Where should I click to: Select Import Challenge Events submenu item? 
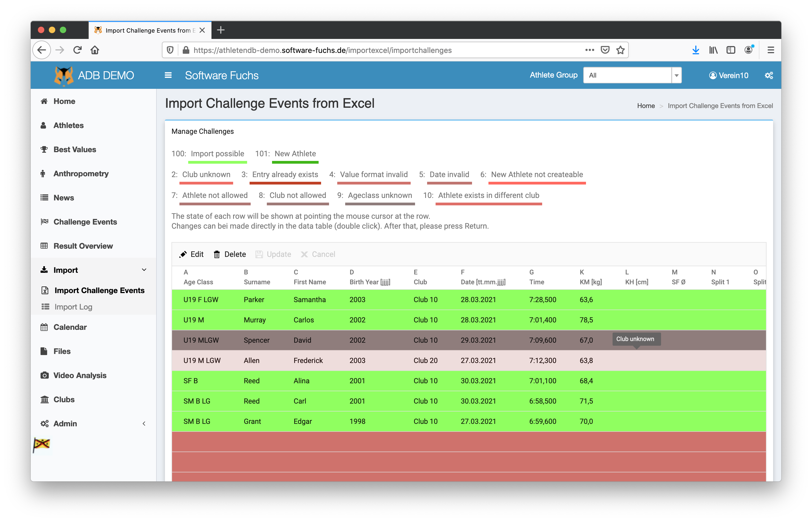click(99, 290)
